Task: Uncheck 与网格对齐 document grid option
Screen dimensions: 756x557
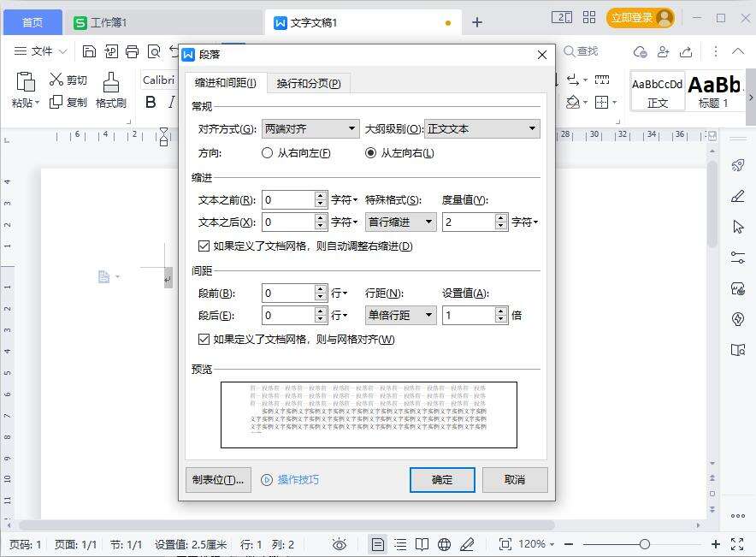Action: tap(204, 340)
